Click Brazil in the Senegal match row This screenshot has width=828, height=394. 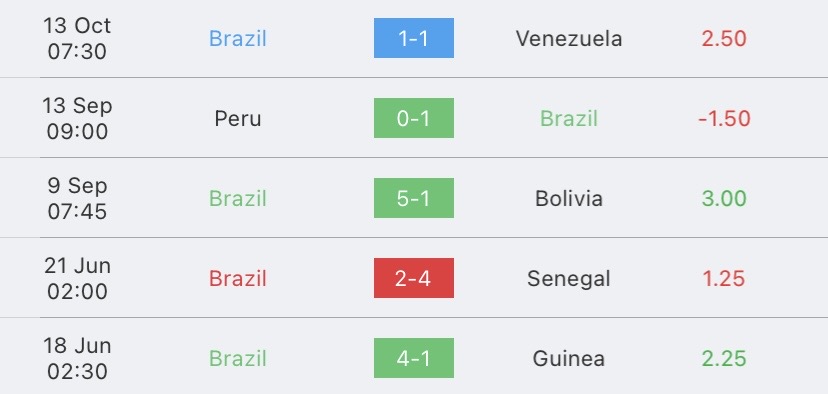(x=238, y=278)
